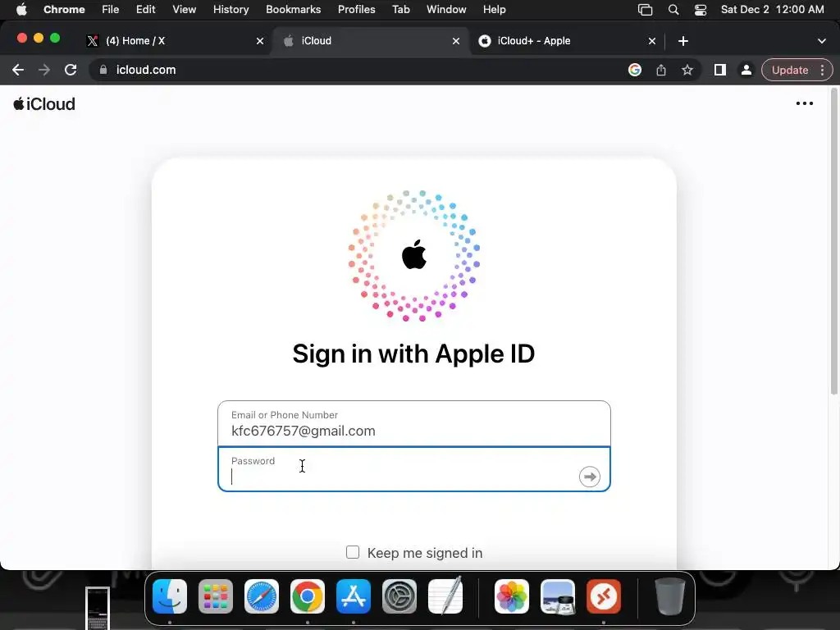Viewport: 840px width, 630px height.
Task: Open the Window menu
Action: pos(446,10)
